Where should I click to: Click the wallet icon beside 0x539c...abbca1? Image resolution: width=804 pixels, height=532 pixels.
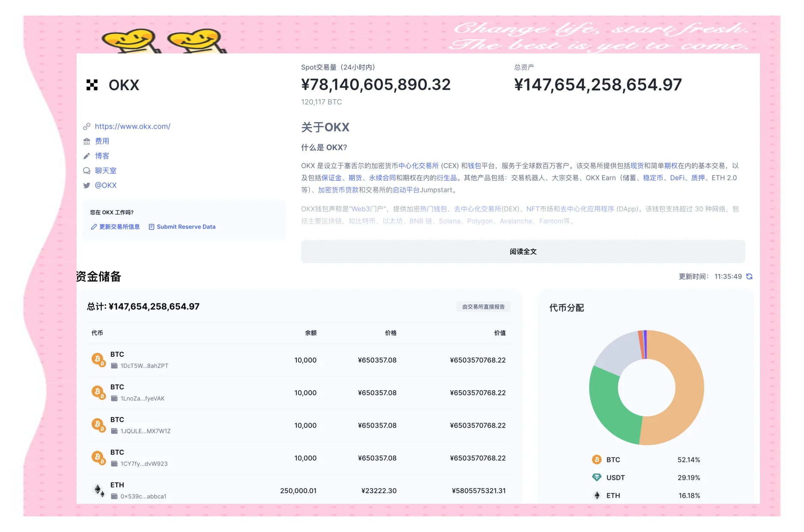[x=114, y=497]
